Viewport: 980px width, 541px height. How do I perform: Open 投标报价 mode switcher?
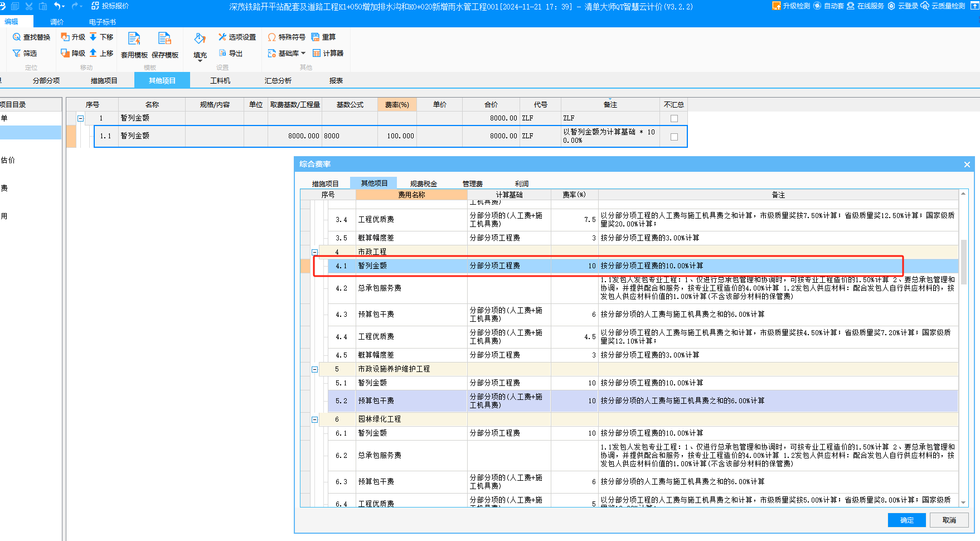pyautogui.click(x=110, y=6)
